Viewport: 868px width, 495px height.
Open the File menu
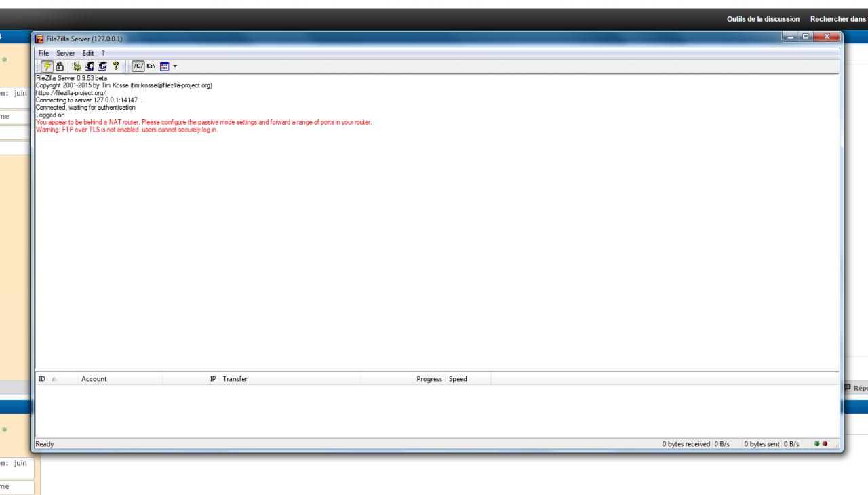[x=43, y=53]
